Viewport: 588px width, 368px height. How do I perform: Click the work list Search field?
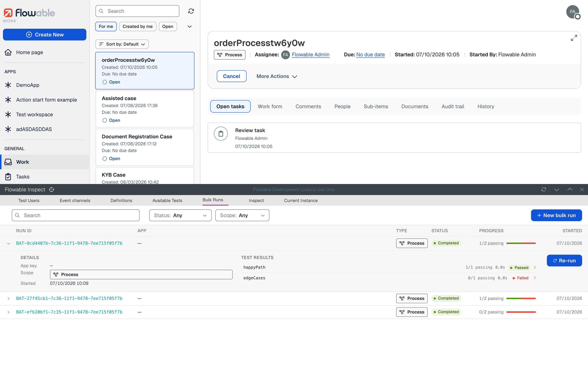137,11
